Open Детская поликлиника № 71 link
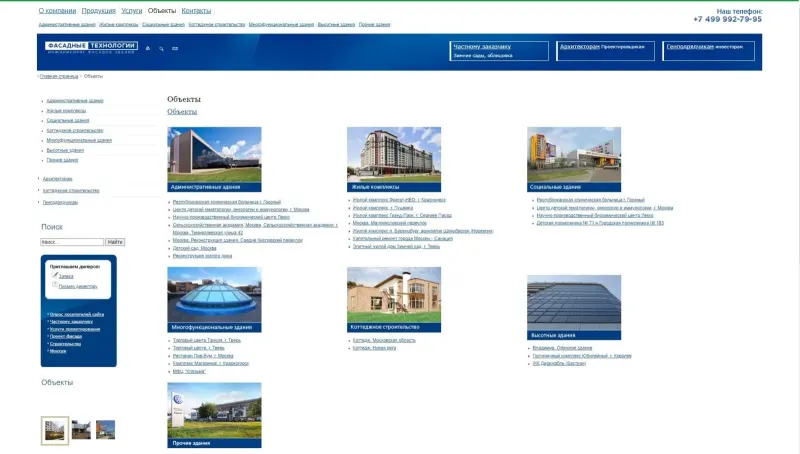The width and height of the screenshot is (800, 454). click(x=600, y=223)
